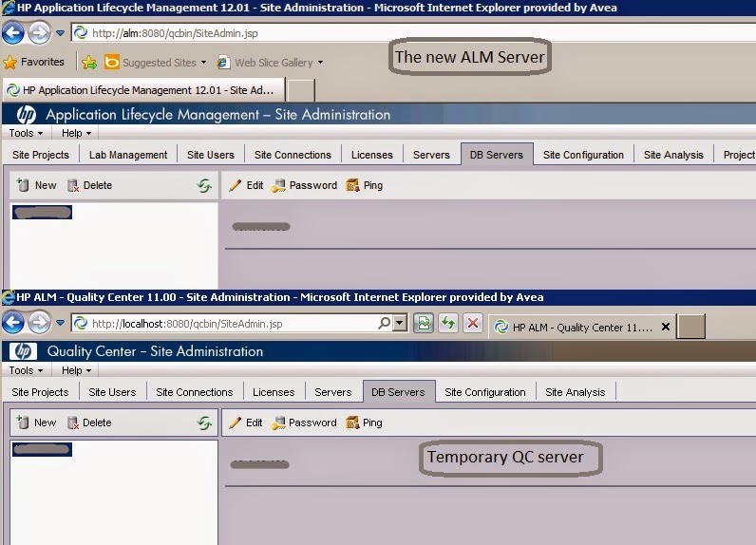756x545 pixels.
Task: Click the alm:8080 address bar
Action: (x=414, y=33)
